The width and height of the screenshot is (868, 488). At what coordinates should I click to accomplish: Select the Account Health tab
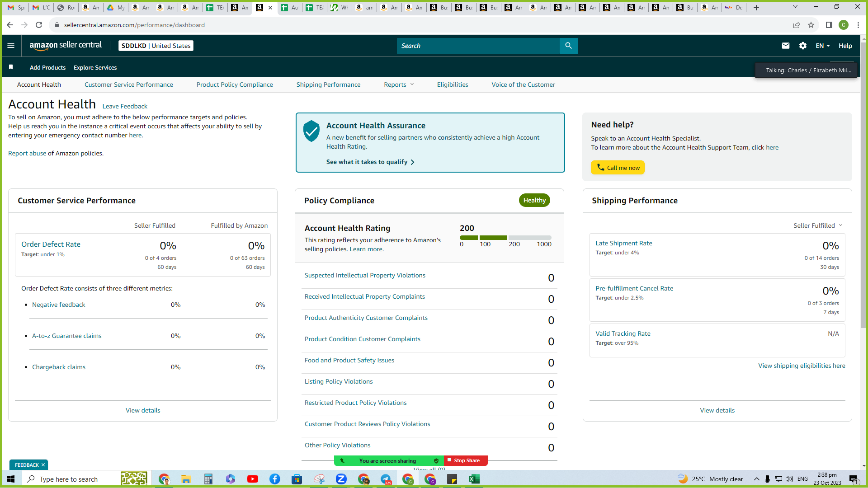click(39, 84)
